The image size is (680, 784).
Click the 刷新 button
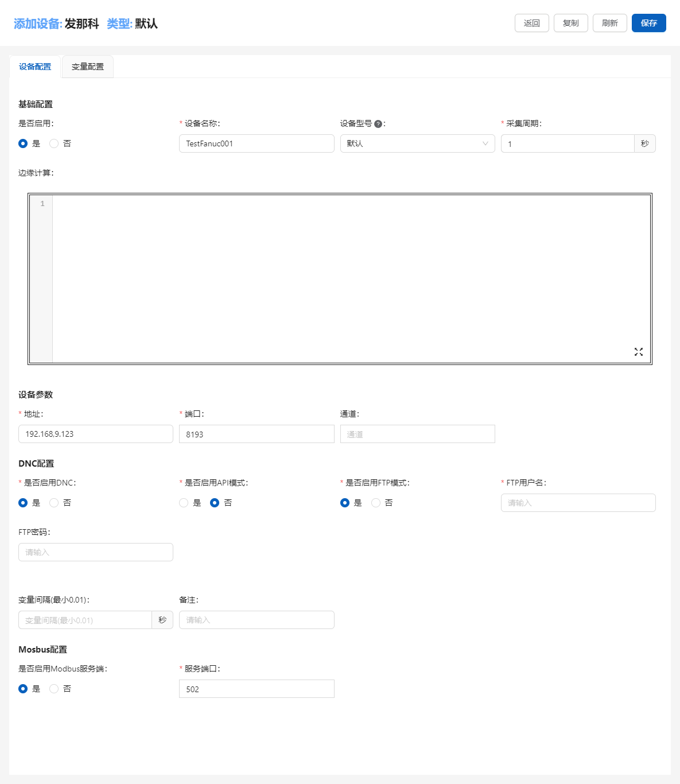(609, 23)
